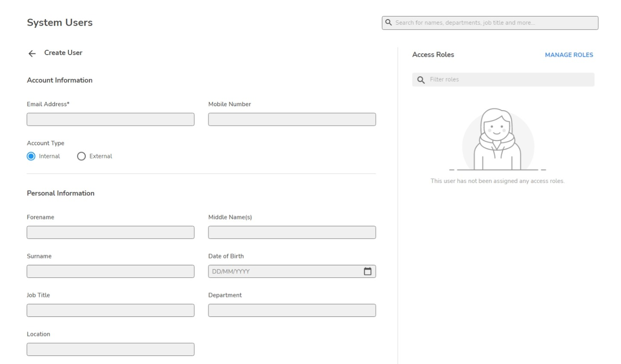Click the Department input field
The width and height of the screenshot is (621, 364).
point(292,310)
